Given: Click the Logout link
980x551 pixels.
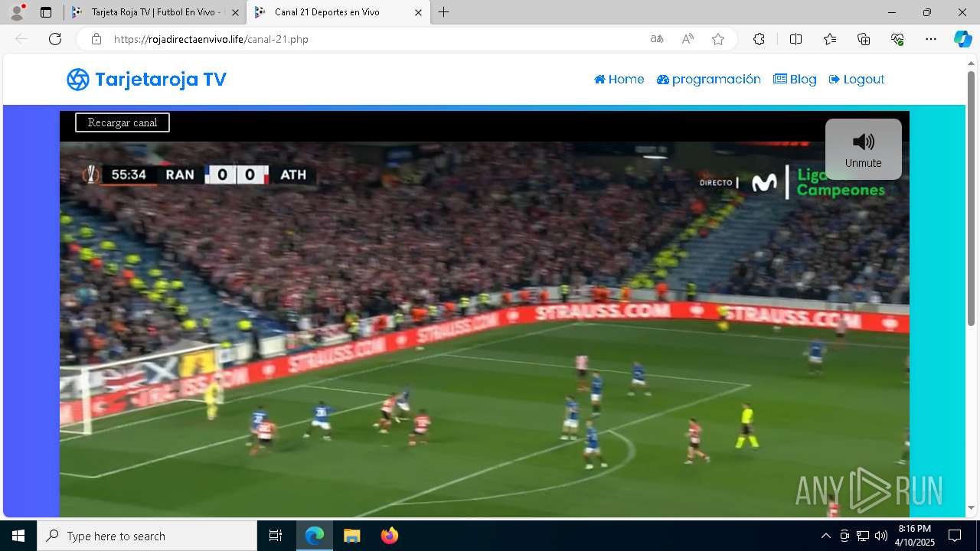Looking at the screenshot, I should [857, 80].
